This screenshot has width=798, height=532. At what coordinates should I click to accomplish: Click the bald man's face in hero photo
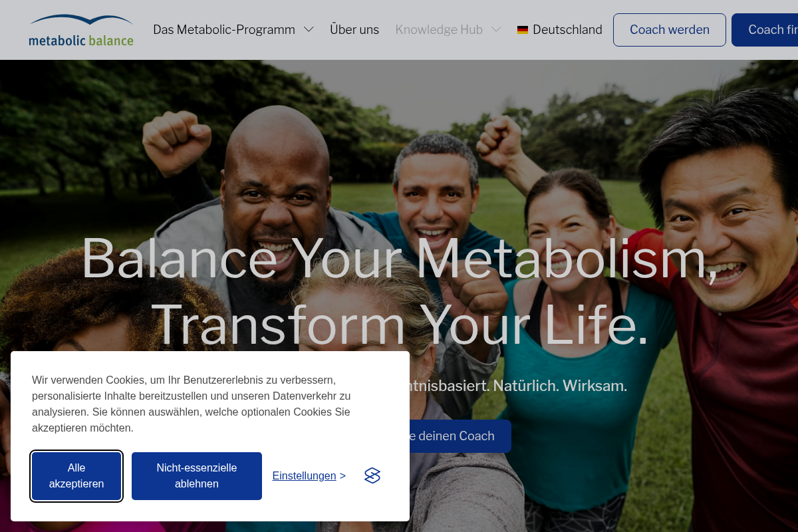click(x=278, y=199)
